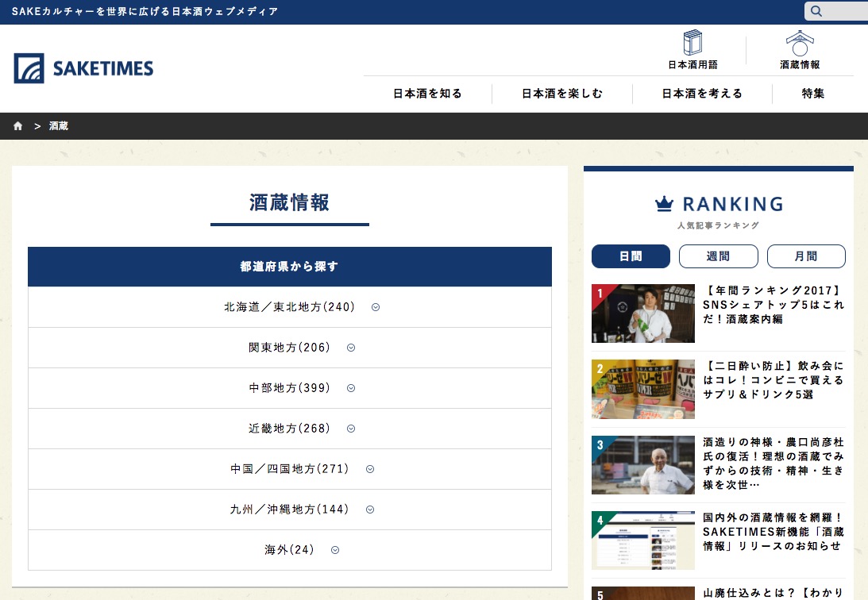Open rank 2 supplement drinks thumbnail
This screenshot has width=868, height=600.
642,390
